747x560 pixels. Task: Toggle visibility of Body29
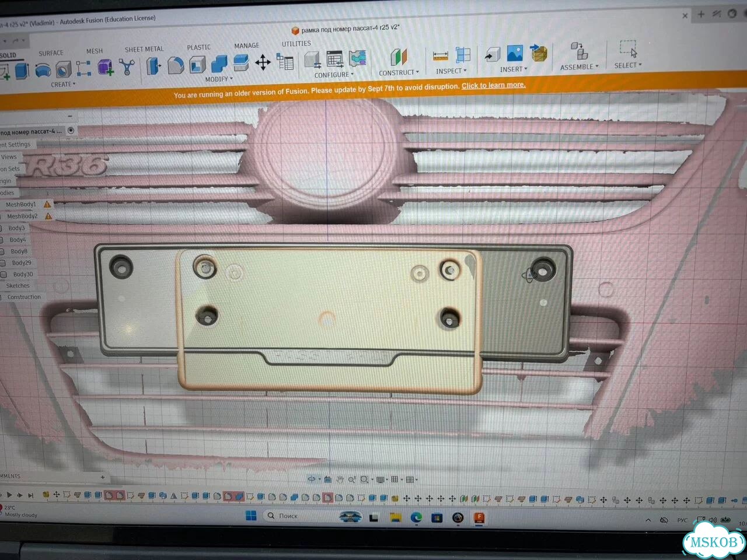pyautogui.click(x=4, y=263)
